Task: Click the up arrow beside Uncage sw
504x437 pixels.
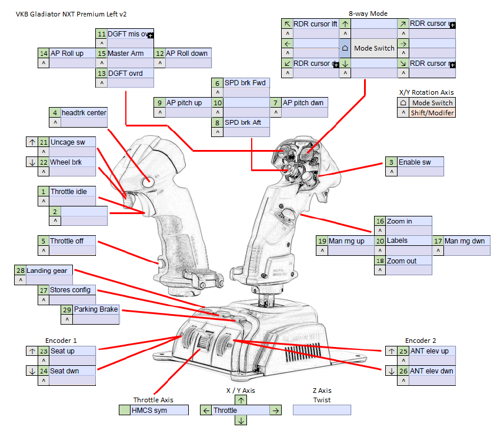Action: pos(31,142)
